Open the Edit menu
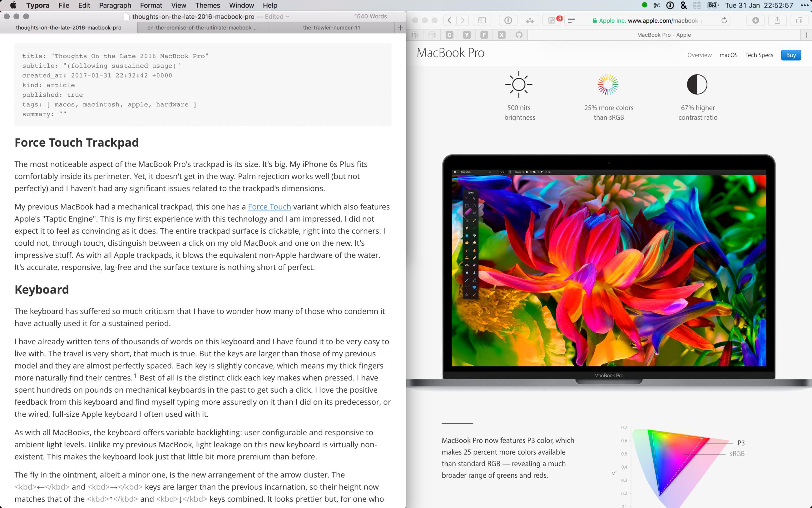This screenshot has height=508, width=812. (x=84, y=5)
